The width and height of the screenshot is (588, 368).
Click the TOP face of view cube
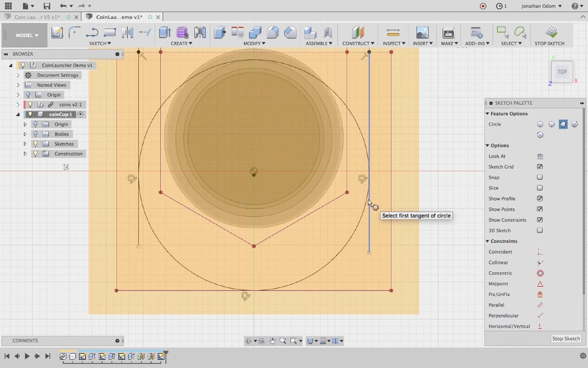pyautogui.click(x=562, y=72)
